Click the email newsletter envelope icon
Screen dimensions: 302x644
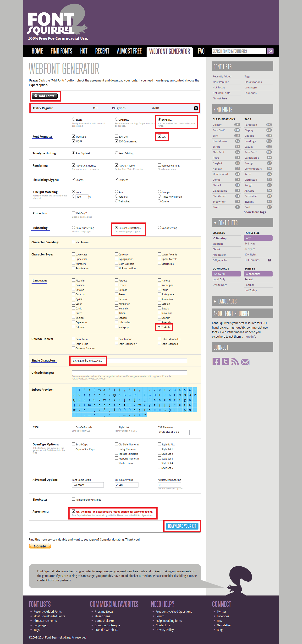(x=245, y=362)
